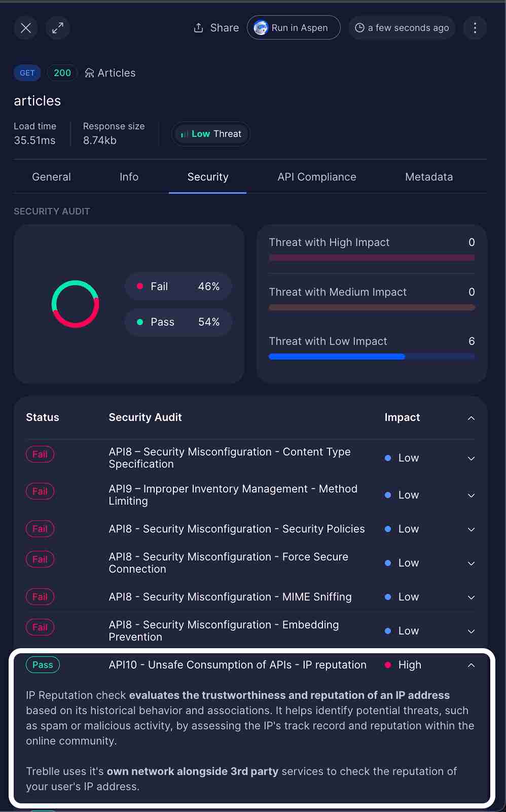
Task: Click the Load time 35.51ms value
Action: tap(34, 140)
